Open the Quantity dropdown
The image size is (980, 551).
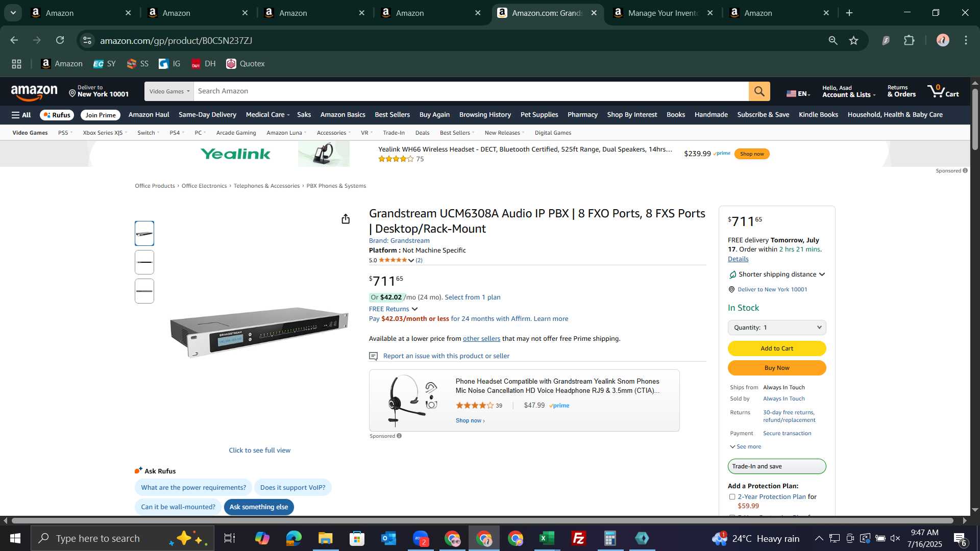[777, 328]
